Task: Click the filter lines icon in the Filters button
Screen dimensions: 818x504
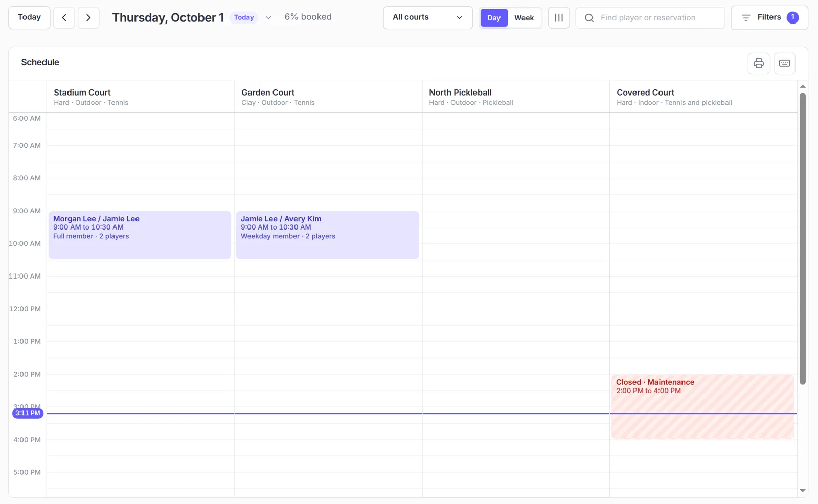Action: pyautogui.click(x=746, y=18)
